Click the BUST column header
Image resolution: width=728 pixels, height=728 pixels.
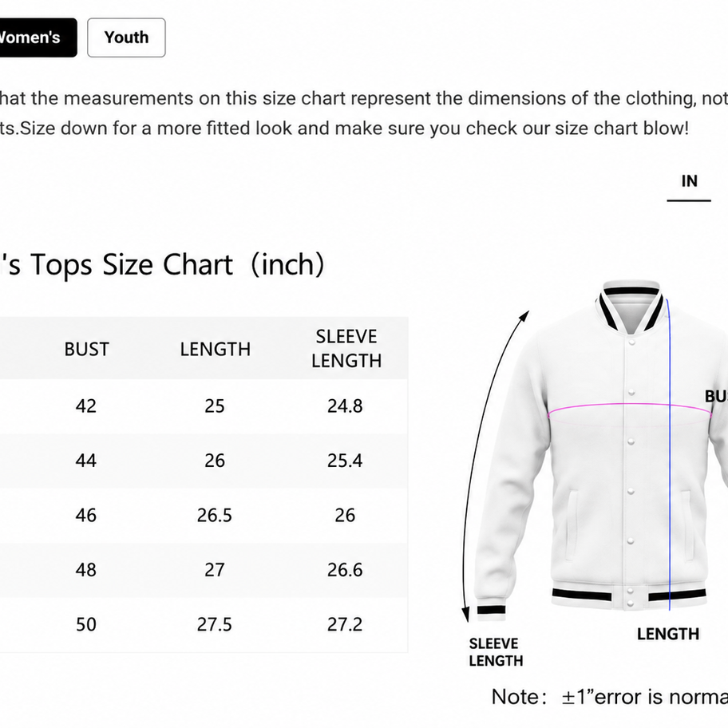pyautogui.click(x=86, y=349)
